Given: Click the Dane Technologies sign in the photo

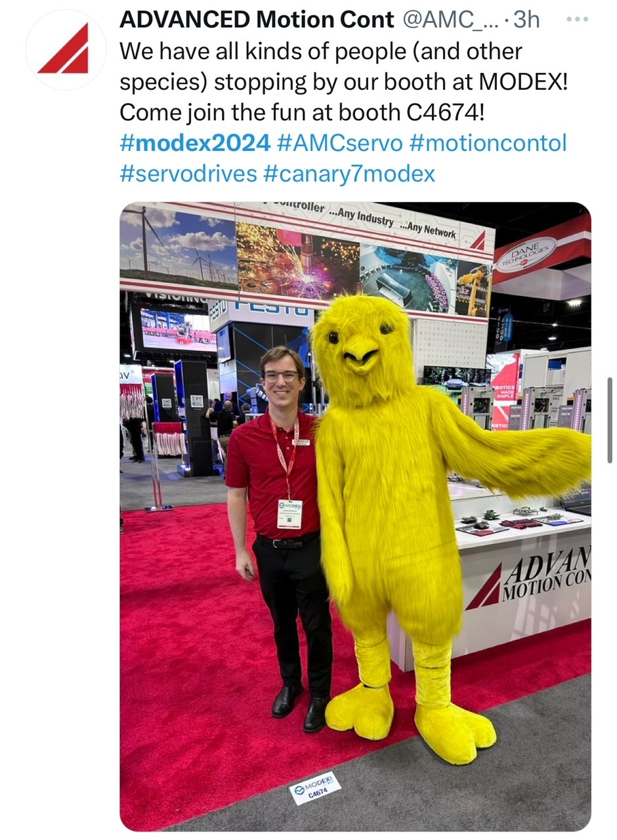Looking at the screenshot, I should coord(525,253).
